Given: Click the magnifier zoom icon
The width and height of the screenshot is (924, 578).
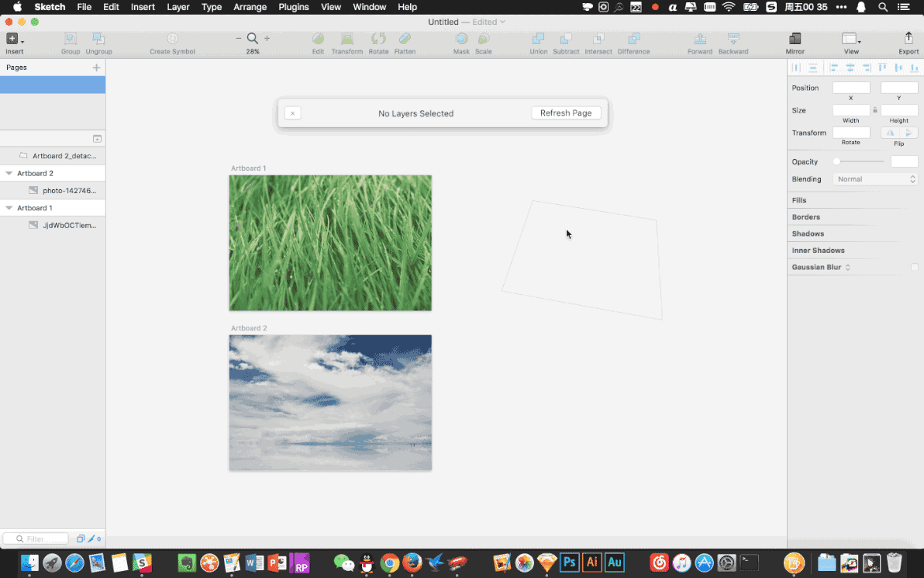Looking at the screenshot, I should click(252, 38).
